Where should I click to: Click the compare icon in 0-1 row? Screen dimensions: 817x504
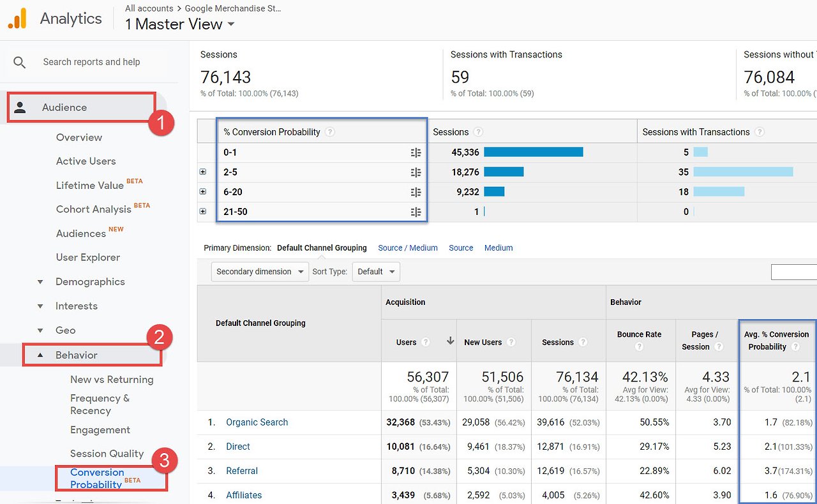416,153
